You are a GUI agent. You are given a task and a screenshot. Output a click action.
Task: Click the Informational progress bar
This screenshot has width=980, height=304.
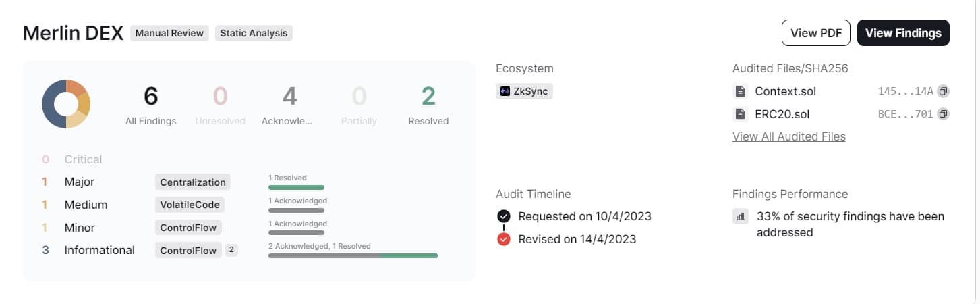point(353,255)
